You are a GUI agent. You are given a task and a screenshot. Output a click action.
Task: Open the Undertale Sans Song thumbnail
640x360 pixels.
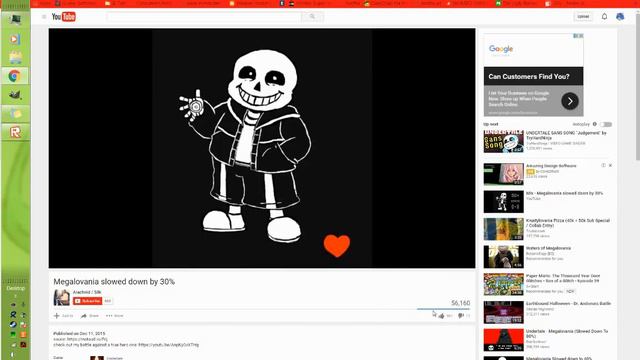click(504, 142)
